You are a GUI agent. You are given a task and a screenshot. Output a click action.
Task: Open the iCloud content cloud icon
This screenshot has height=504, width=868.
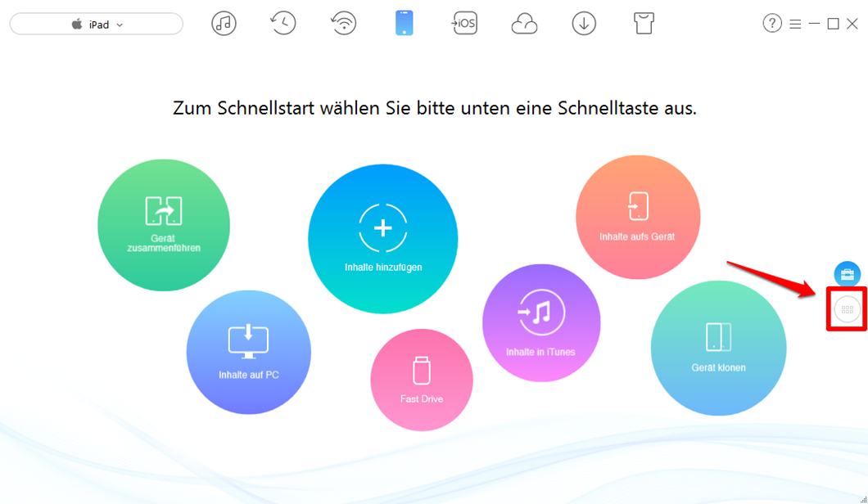[x=524, y=24]
